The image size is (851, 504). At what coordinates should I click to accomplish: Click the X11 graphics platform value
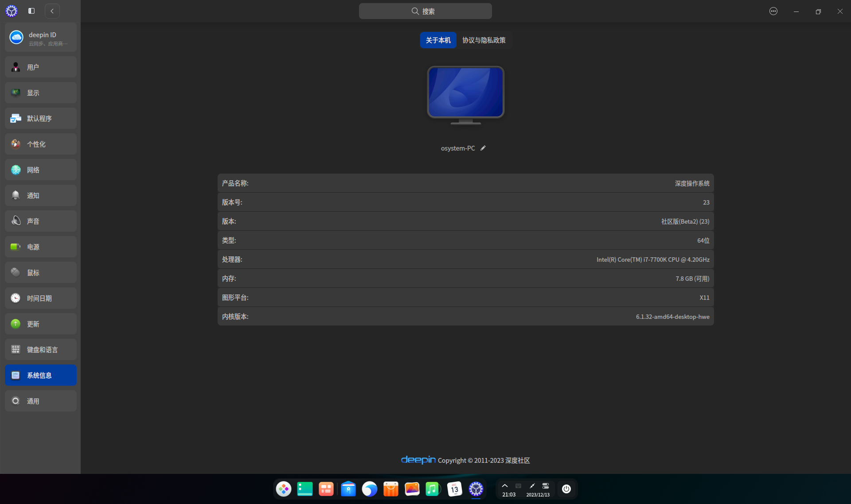[x=704, y=298]
